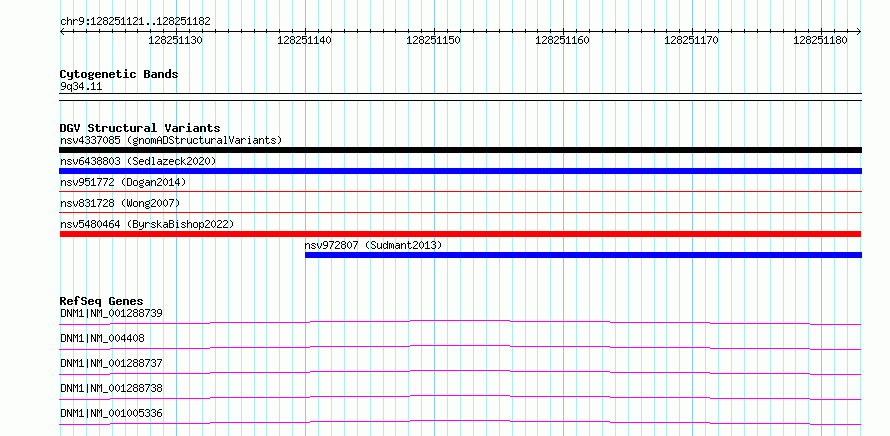Click ruler position 128251140

(x=304, y=40)
